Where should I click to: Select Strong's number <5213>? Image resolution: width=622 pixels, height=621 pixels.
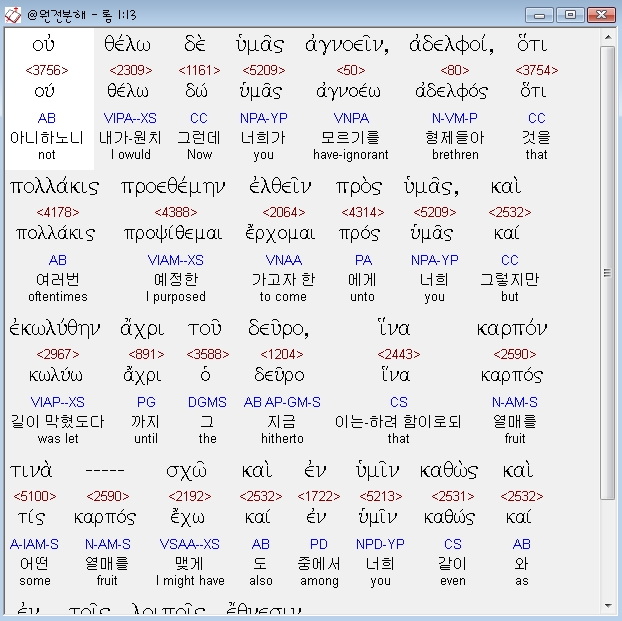coord(381,496)
